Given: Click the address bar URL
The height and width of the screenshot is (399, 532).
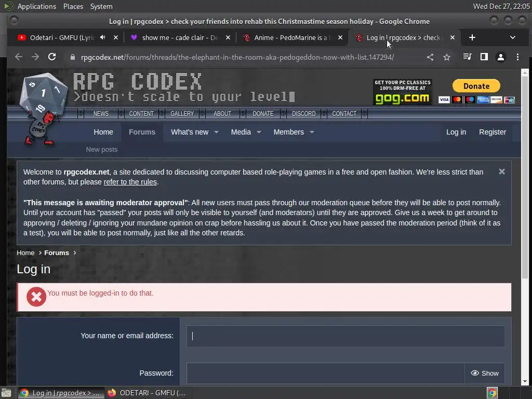Looking at the screenshot, I should pos(237,57).
